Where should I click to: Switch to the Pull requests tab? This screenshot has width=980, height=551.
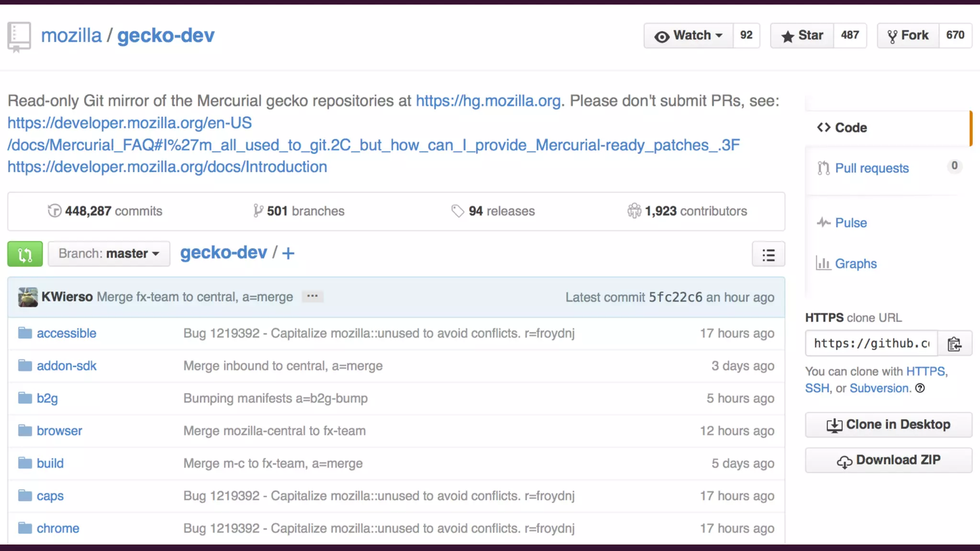pyautogui.click(x=871, y=168)
